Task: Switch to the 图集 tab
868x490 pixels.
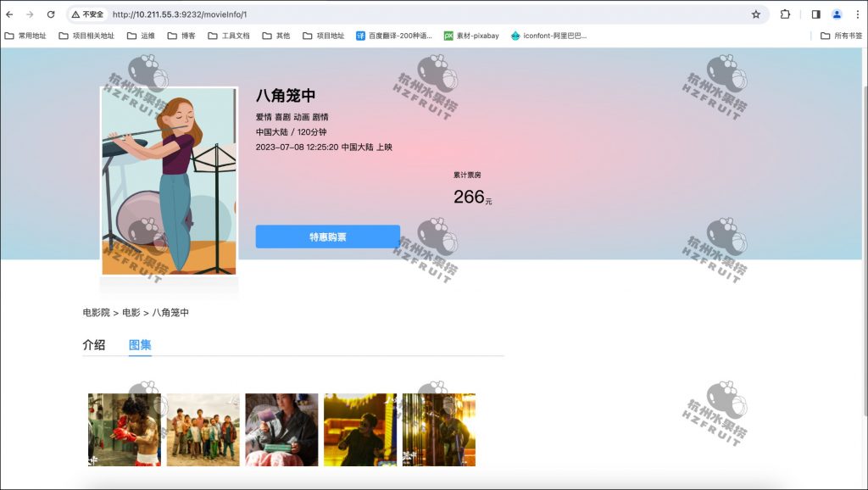Action: [141, 345]
